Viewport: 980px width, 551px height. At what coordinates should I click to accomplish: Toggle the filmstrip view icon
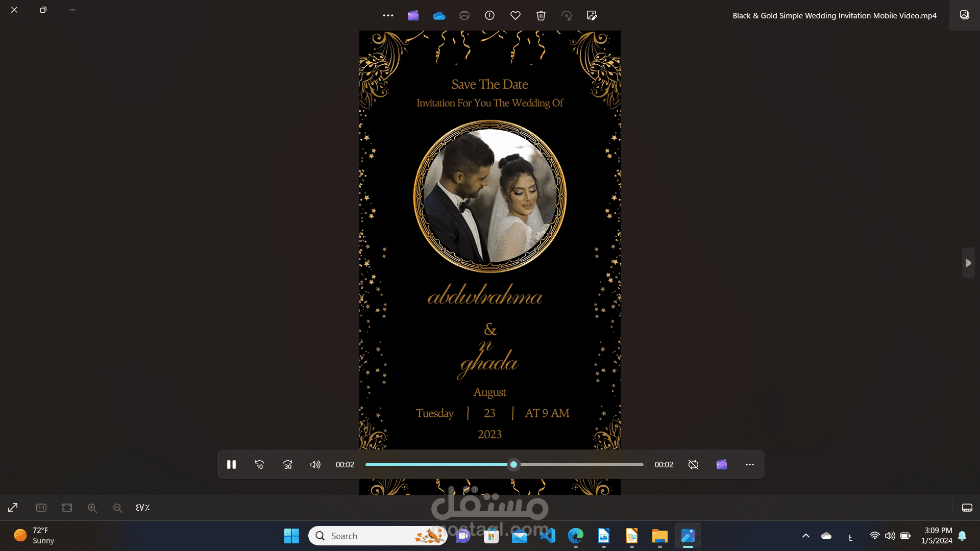[x=967, y=508]
